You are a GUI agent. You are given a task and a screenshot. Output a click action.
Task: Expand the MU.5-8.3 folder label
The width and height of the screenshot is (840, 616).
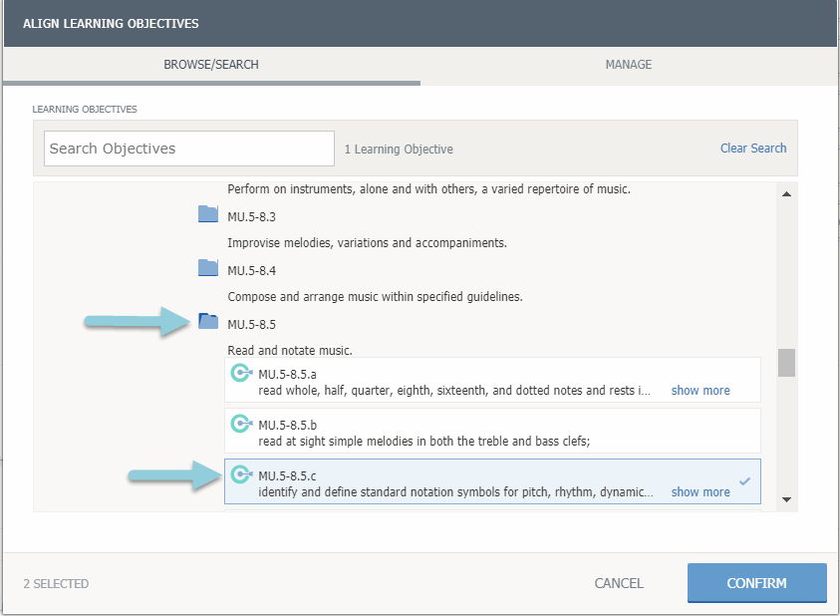pyautogui.click(x=251, y=216)
